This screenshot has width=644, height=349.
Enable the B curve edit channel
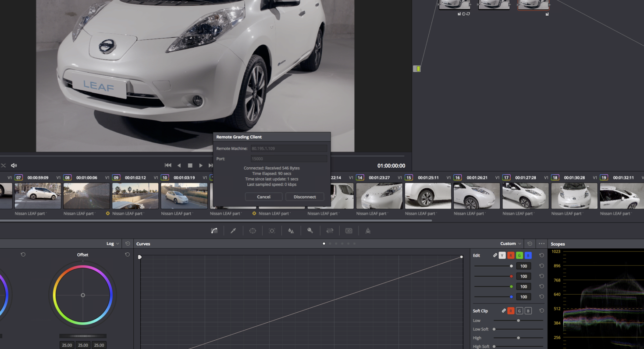(x=528, y=255)
